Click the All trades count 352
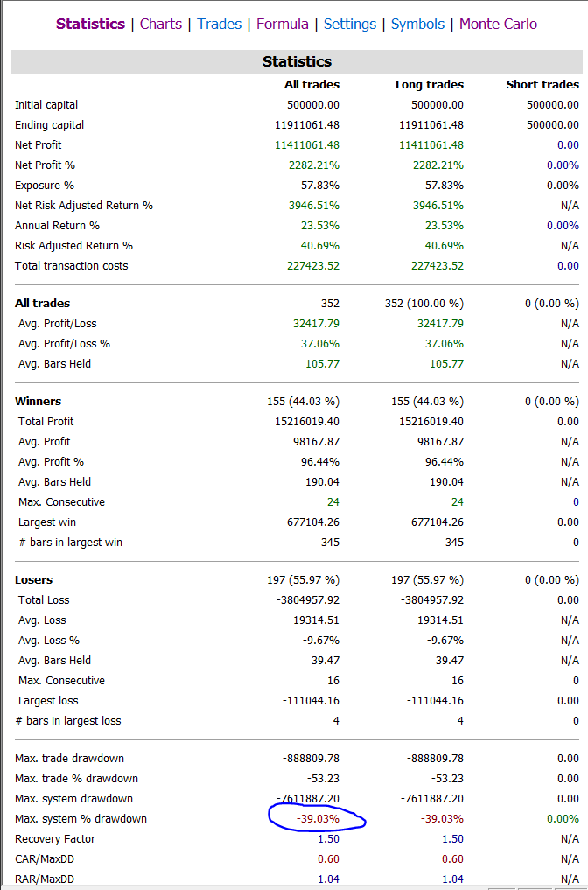The image size is (588, 890). click(330, 304)
